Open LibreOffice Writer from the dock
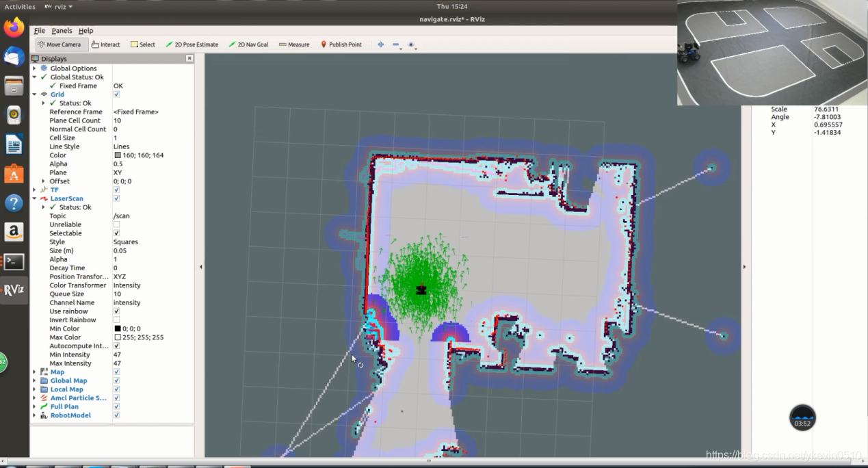Screen dimensions: 868x468 tap(14, 144)
